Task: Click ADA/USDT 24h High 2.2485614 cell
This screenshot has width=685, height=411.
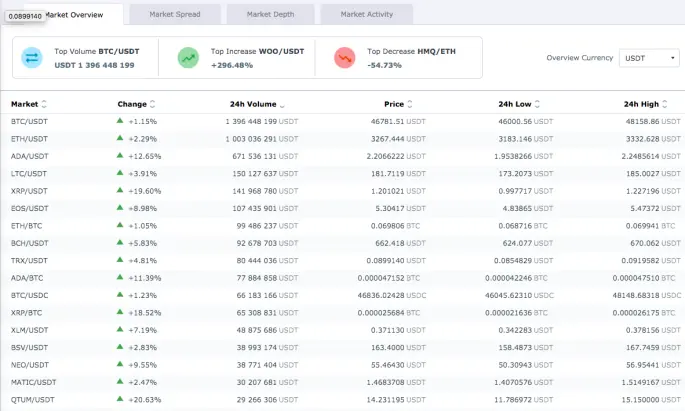Action: [x=651, y=156]
